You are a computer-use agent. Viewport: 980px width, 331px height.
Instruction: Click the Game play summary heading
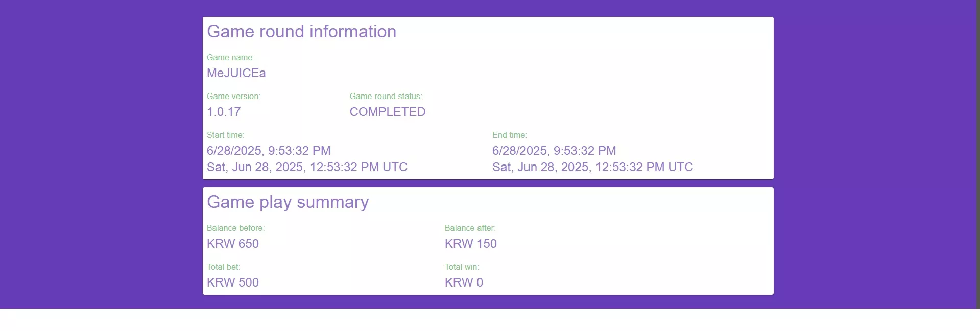coord(288,202)
